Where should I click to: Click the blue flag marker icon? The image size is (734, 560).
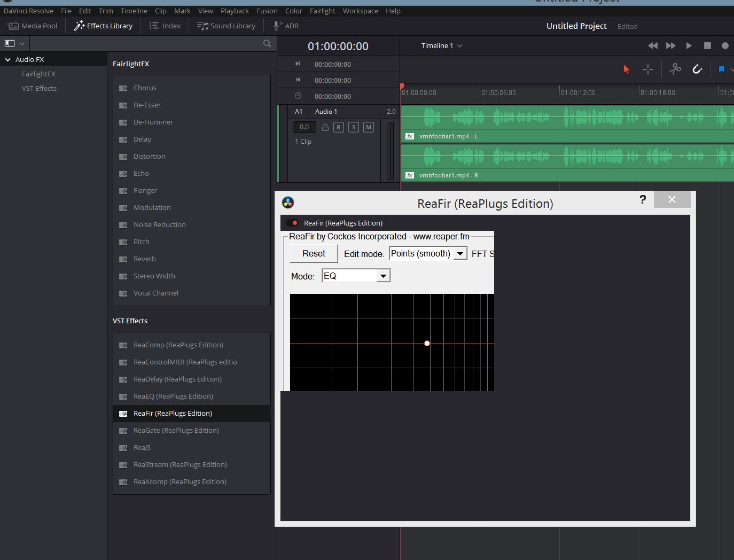[x=722, y=69]
